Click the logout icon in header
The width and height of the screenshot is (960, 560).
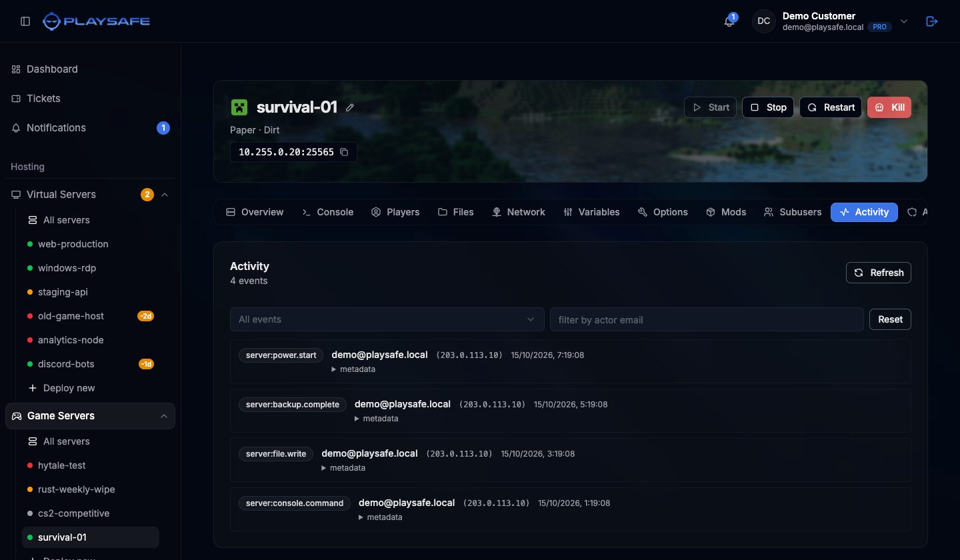tap(932, 21)
